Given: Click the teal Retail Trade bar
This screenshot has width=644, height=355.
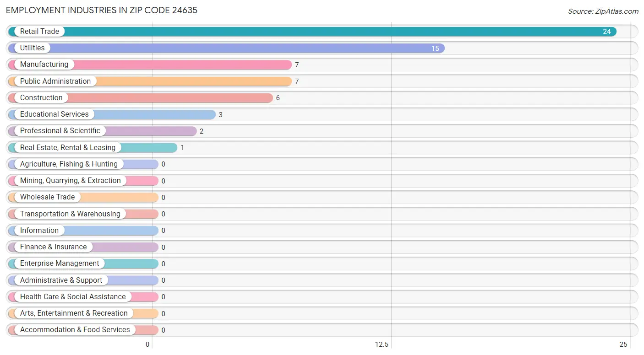Looking at the screenshot, I should pos(312,32).
